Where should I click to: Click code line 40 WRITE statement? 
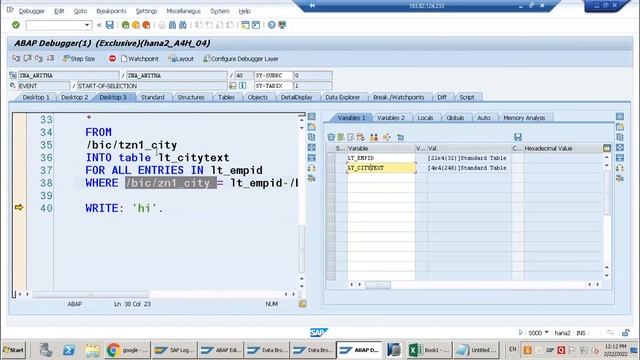click(124, 208)
